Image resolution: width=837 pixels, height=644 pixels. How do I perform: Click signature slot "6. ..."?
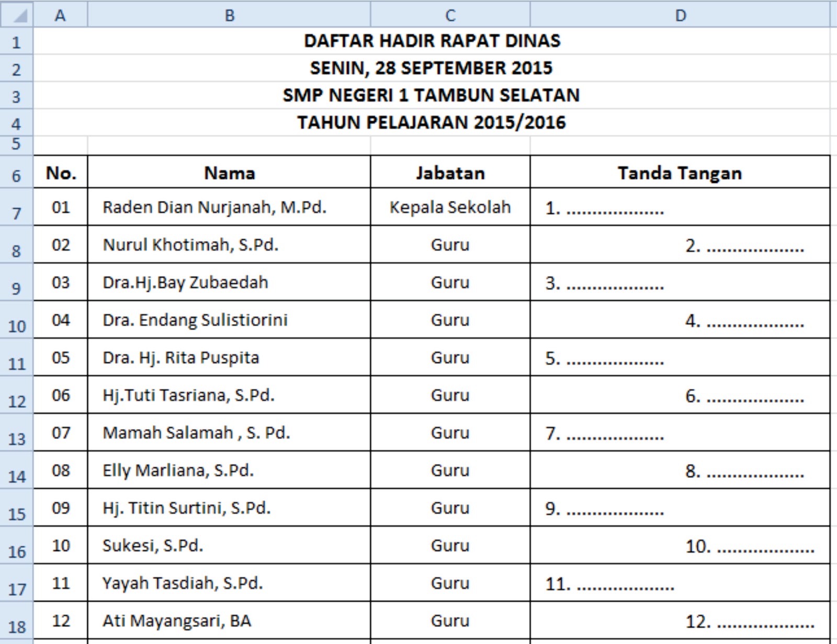click(x=744, y=397)
